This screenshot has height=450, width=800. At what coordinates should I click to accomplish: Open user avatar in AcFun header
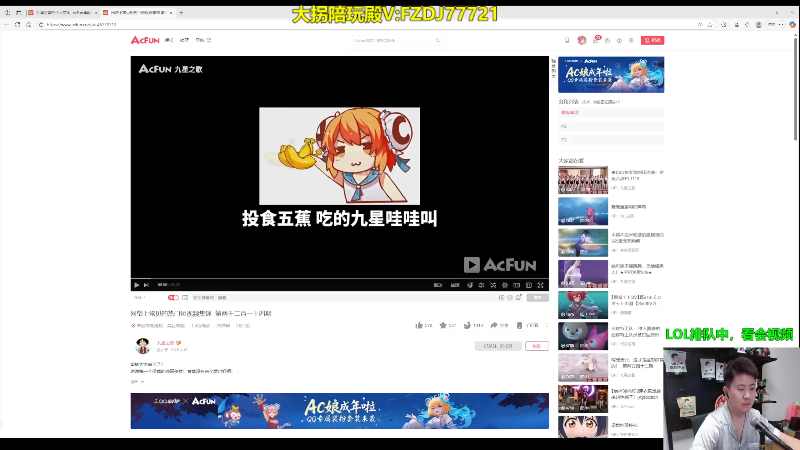click(x=582, y=40)
